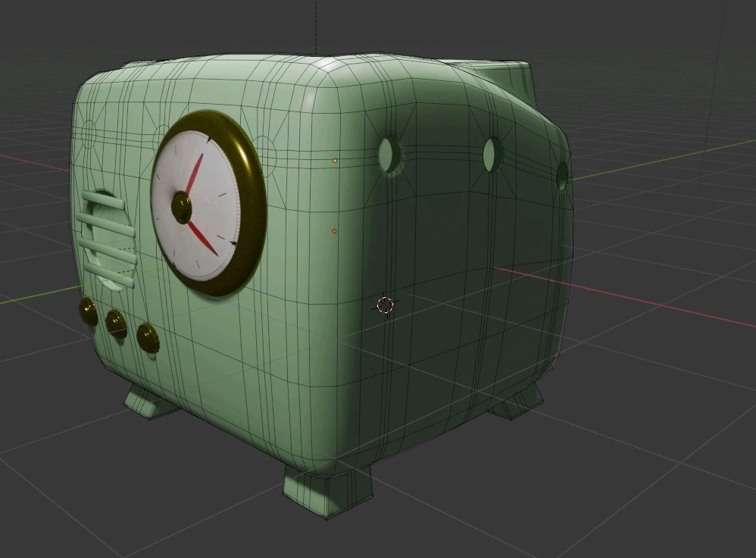Select the rightmost brass knob
The height and width of the screenshot is (558, 756).
147,337
